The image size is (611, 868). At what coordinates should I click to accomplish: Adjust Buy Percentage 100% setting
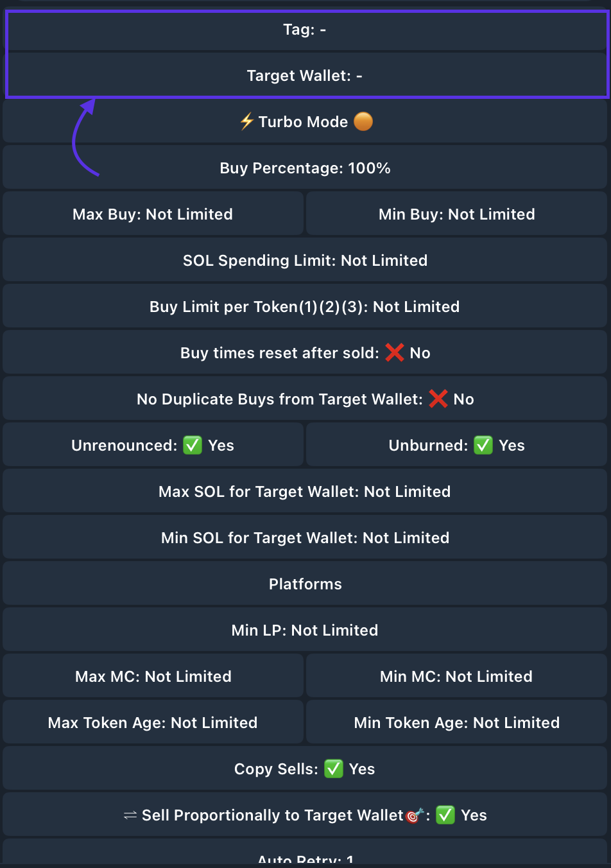[305, 168]
